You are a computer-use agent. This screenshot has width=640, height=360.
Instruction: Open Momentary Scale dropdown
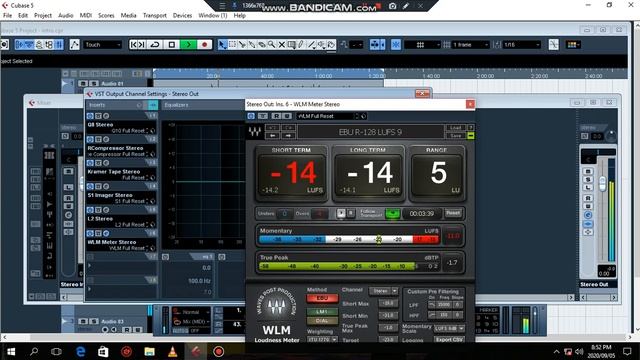(449, 329)
